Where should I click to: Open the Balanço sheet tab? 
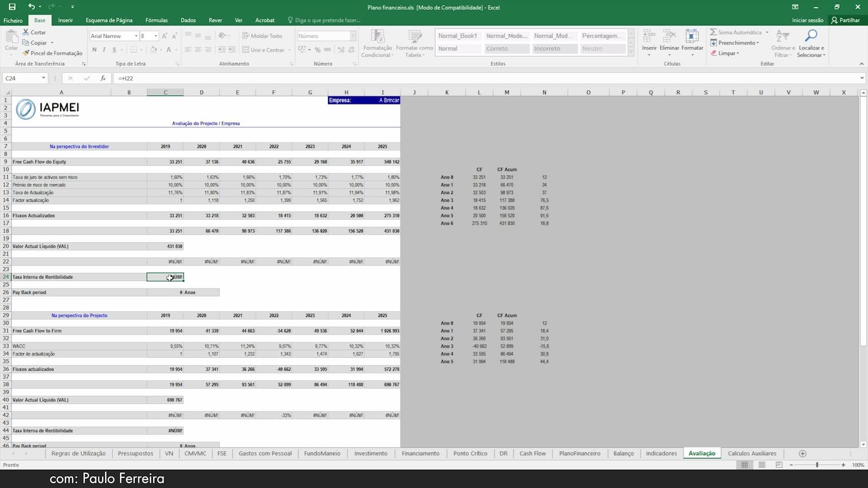pos(623,453)
